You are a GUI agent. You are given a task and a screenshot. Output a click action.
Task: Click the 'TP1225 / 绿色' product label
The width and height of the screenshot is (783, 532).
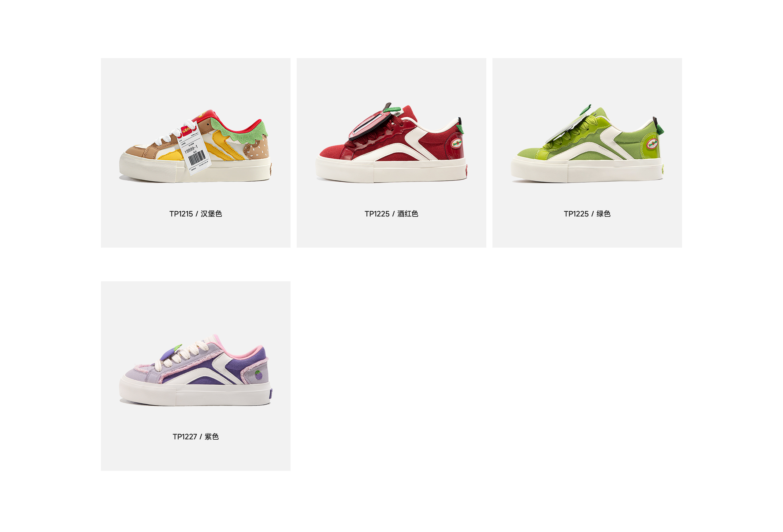coord(587,214)
